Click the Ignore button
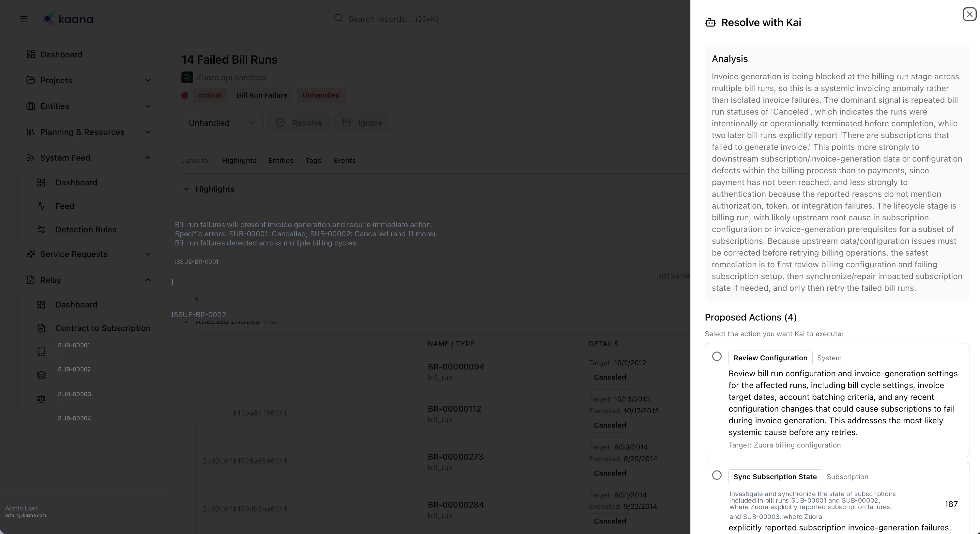 (x=362, y=123)
